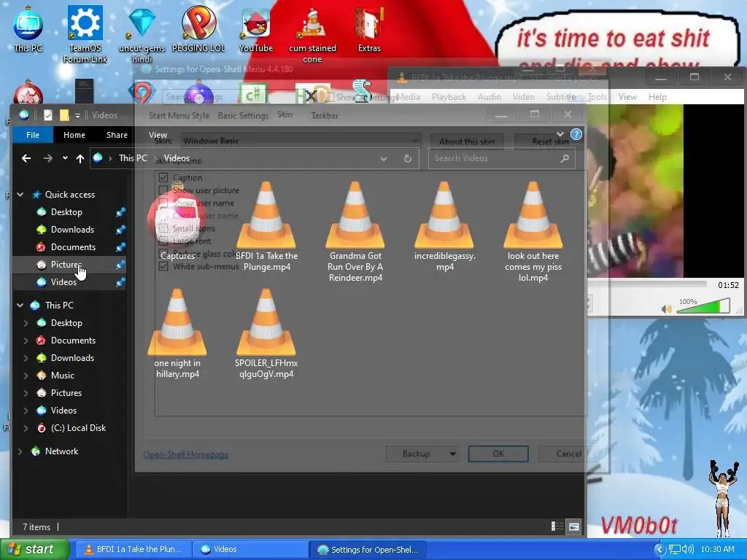Open the diamond gem desktop shortcut
Viewport: 747px width, 560px height.
[x=142, y=34]
